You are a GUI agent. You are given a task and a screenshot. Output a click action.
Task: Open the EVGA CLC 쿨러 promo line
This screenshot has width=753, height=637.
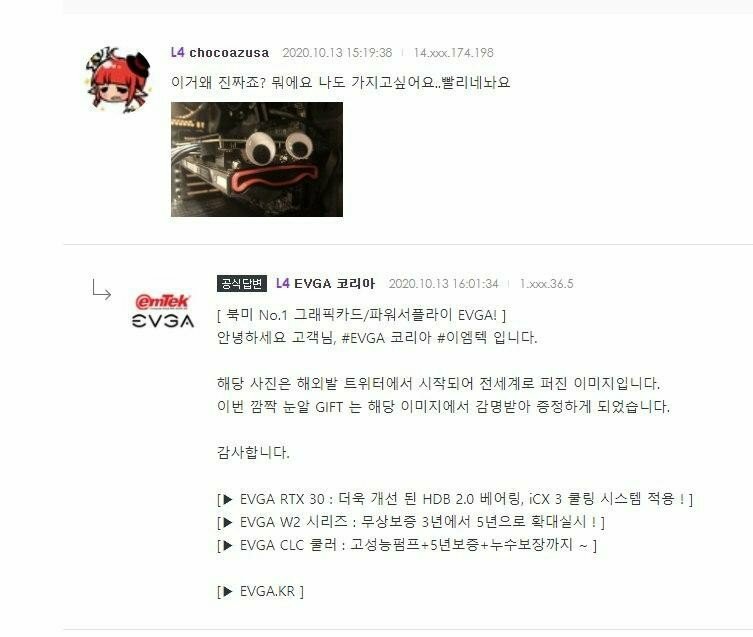tap(407, 545)
